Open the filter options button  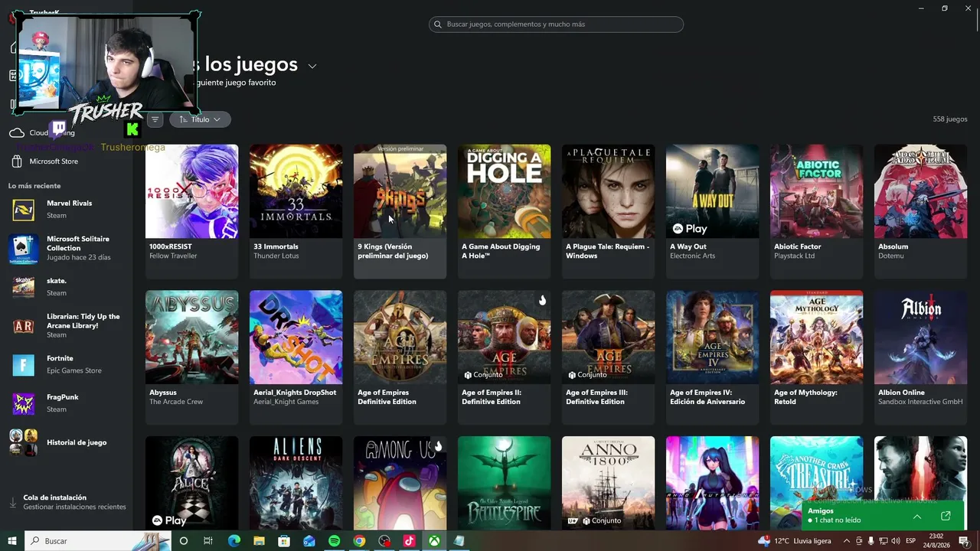[x=155, y=119]
